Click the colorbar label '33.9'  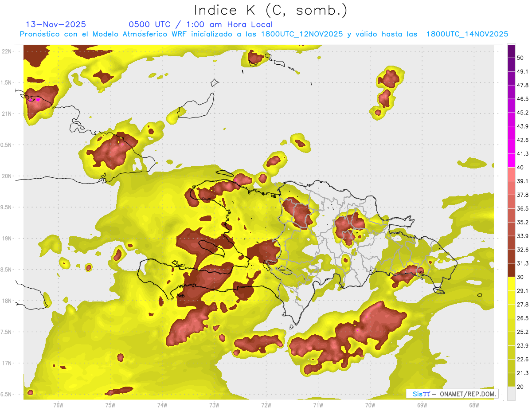pyautogui.click(x=522, y=236)
